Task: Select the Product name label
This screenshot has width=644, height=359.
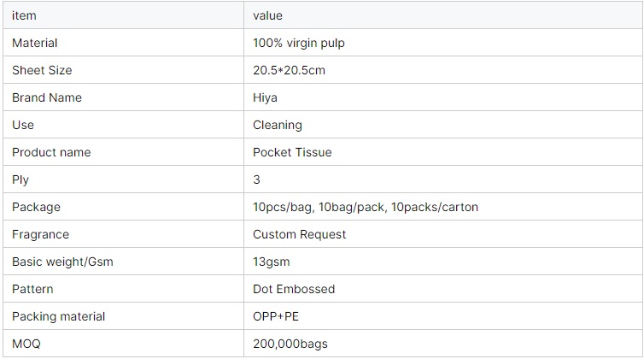Action: (x=51, y=152)
